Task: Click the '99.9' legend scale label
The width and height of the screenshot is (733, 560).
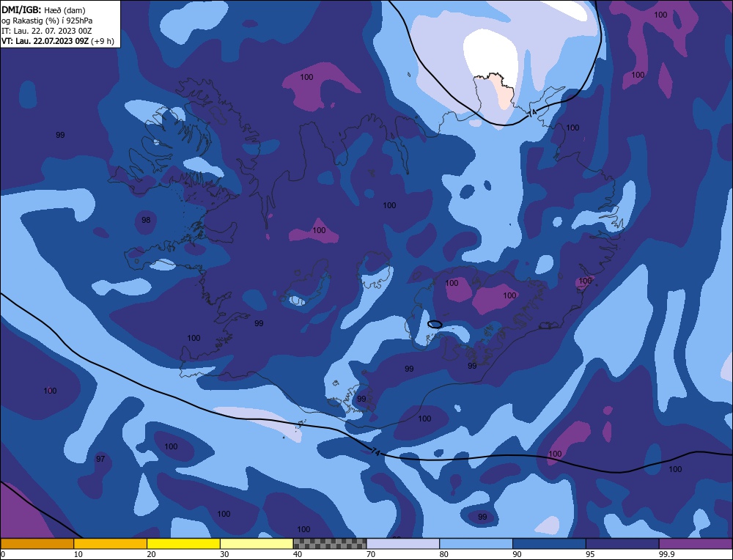Action: pos(665,554)
